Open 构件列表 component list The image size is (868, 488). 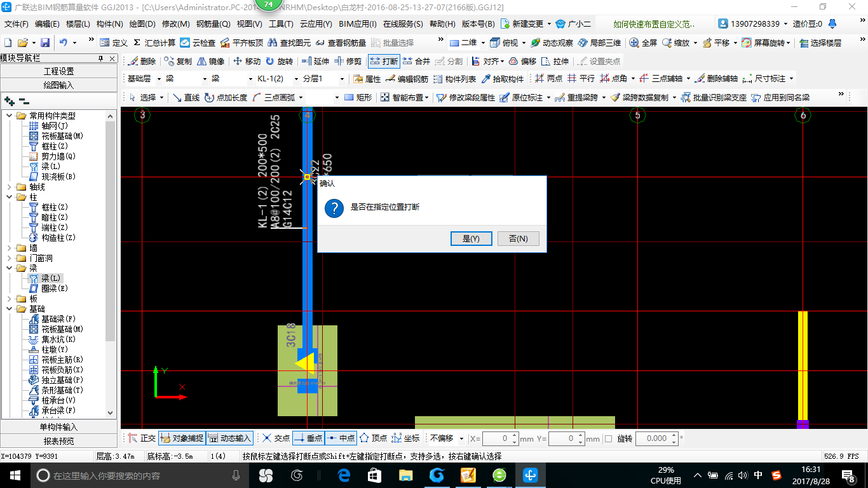tap(454, 79)
